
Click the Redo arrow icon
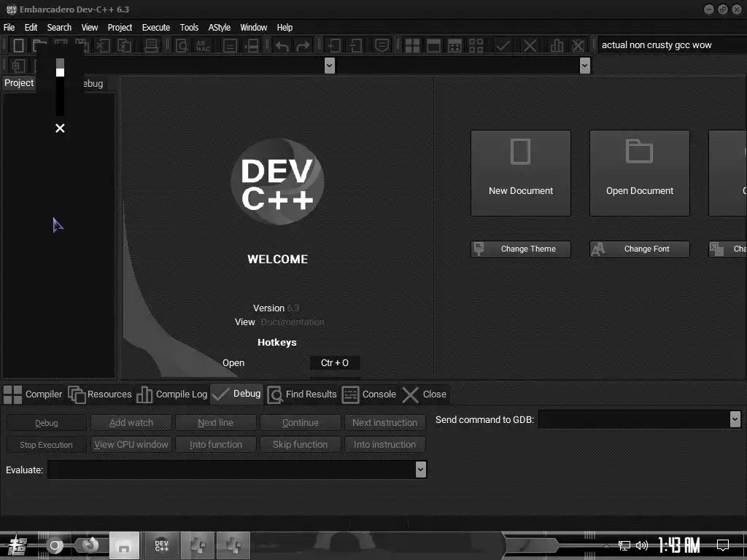303,46
